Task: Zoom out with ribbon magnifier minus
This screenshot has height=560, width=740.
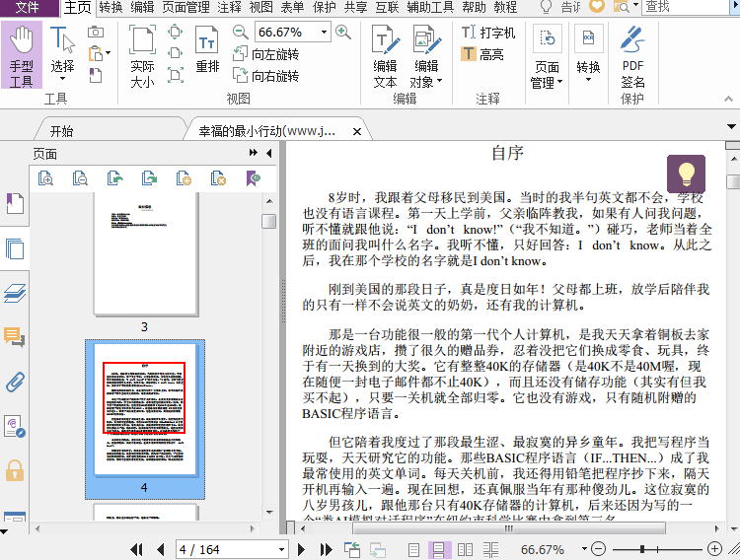Action: pos(240,33)
